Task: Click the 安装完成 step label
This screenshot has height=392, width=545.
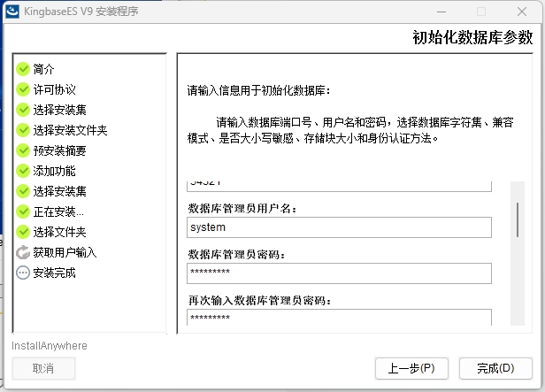Action: click(54, 273)
